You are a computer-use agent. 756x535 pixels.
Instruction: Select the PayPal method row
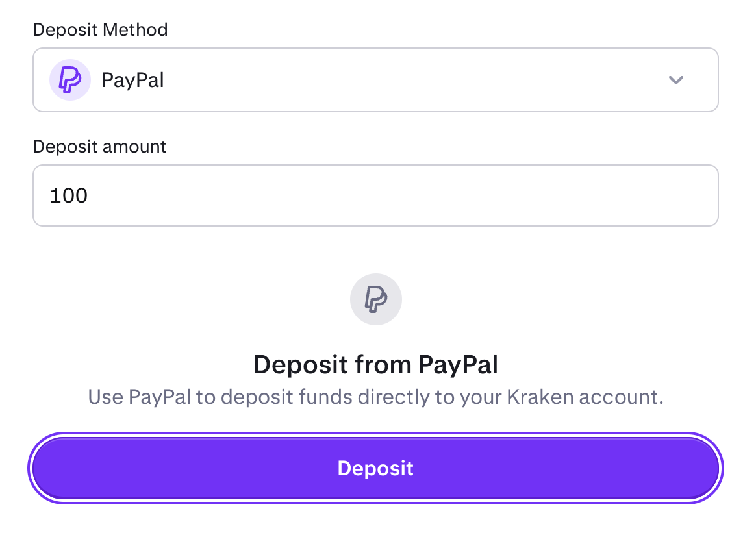pyautogui.click(x=376, y=80)
